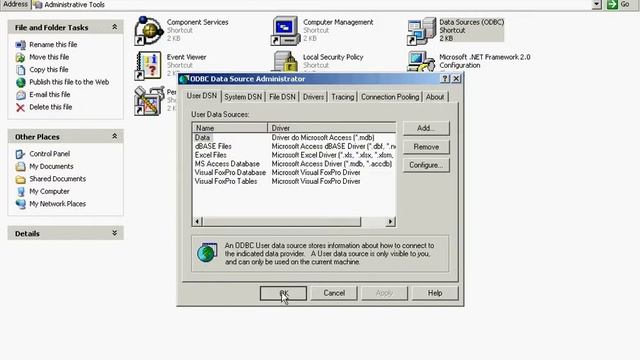
Task: Click the Remove button
Action: click(x=426, y=147)
